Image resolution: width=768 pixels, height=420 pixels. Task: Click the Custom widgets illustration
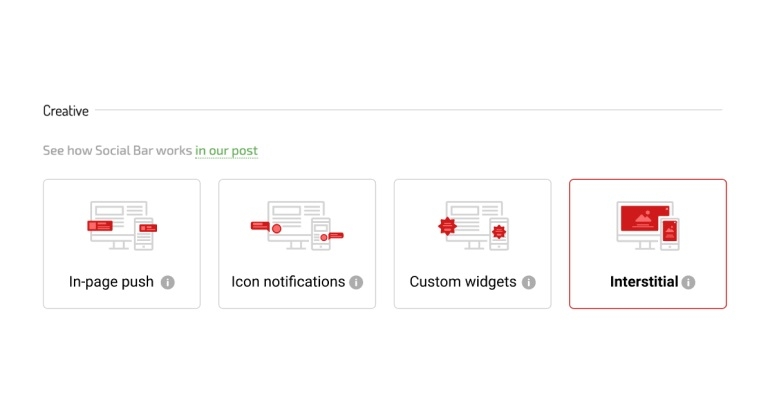(472, 226)
